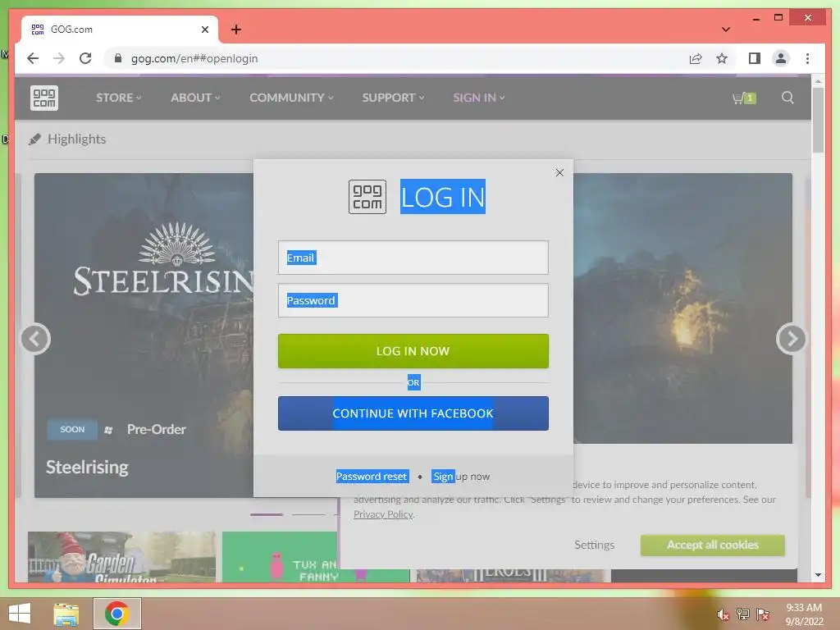Click the Highlights pin icon
840x630 pixels.
pyautogui.click(x=34, y=139)
